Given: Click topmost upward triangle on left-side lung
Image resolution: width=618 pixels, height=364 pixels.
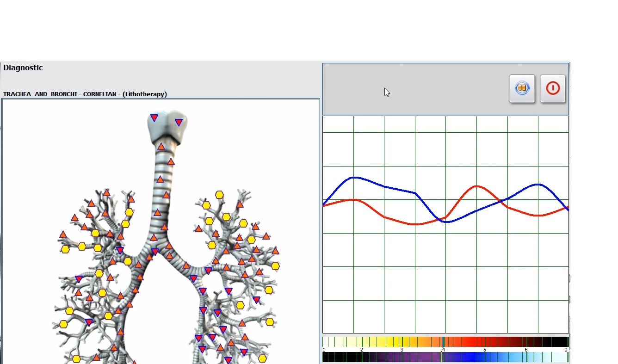Looking at the screenshot, I should pos(107,192).
